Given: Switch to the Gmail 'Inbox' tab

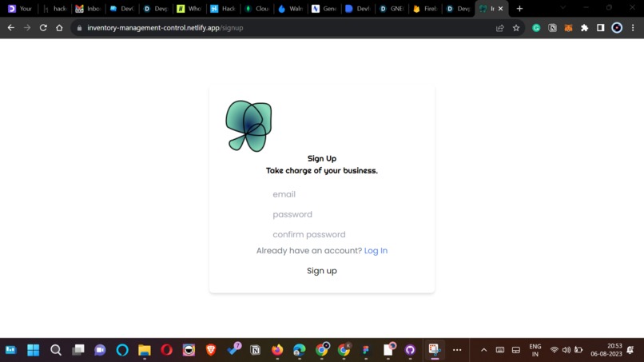Looking at the screenshot, I should pyautogui.click(x=88, y=9).
